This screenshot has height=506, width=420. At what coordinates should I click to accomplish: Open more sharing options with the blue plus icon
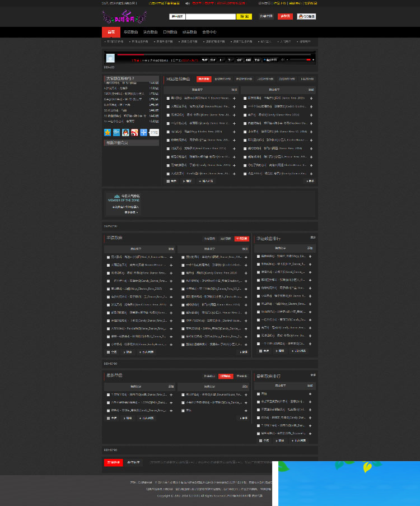point(143,132)
